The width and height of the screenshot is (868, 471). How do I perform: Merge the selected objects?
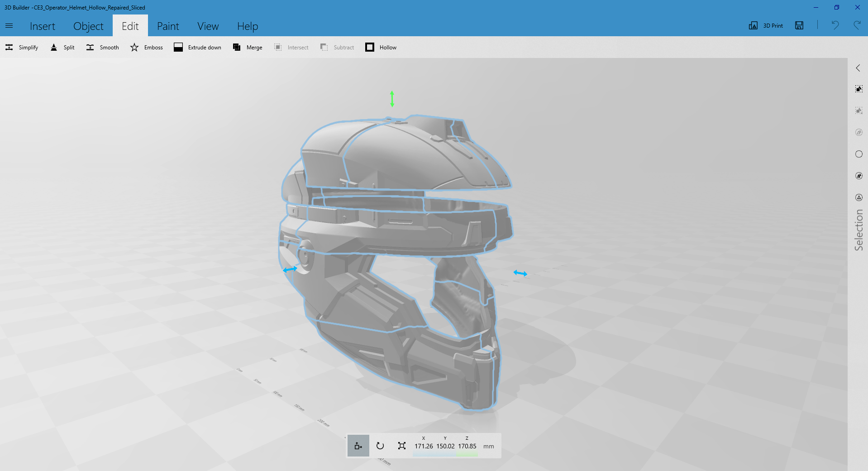point(247,47)
